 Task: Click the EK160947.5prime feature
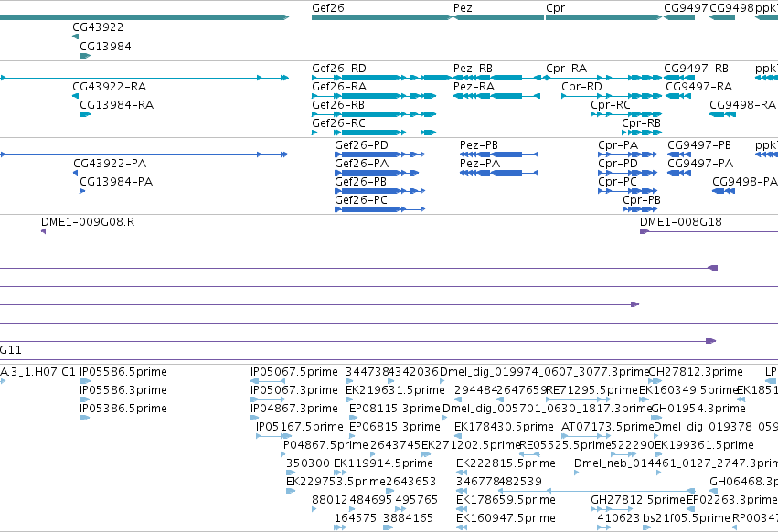462,527
